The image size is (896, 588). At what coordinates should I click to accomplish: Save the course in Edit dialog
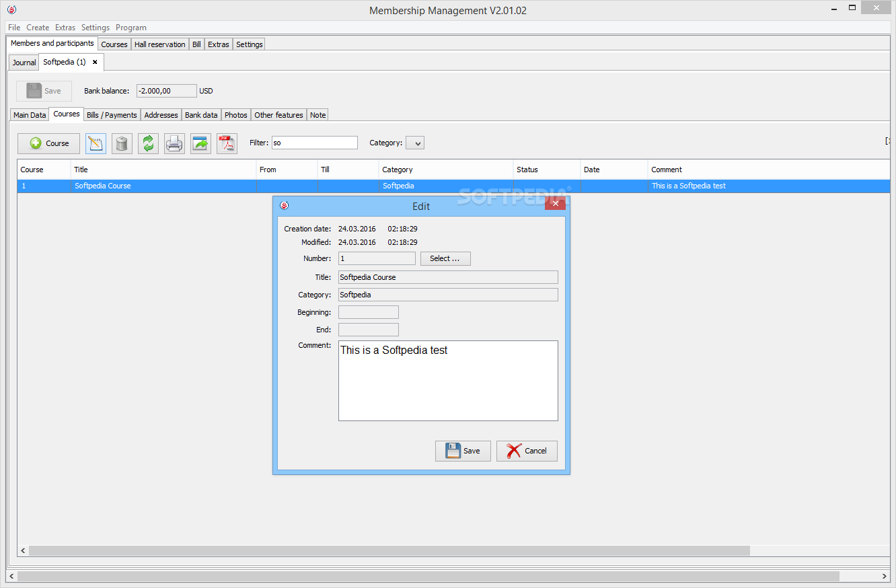(463, 451)
